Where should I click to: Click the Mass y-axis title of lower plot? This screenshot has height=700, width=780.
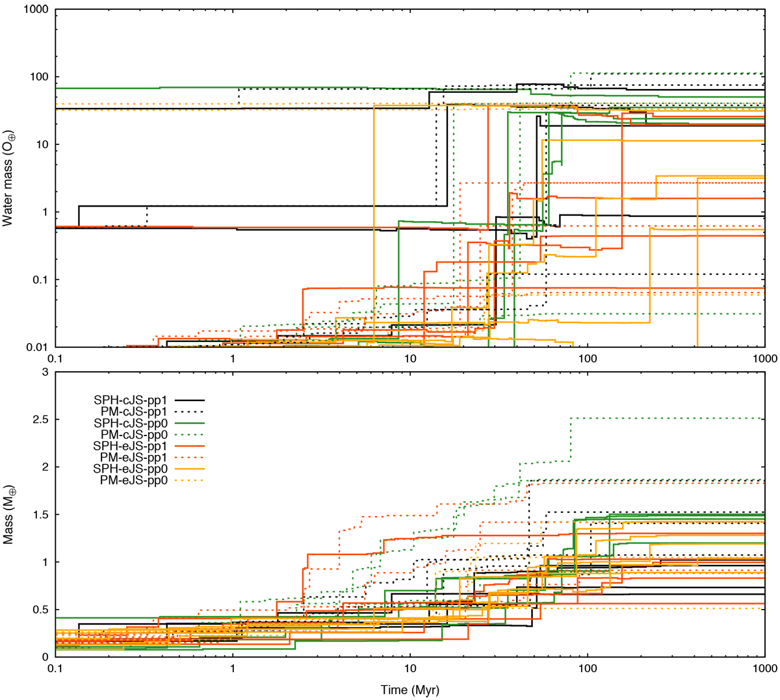[8, 514]
